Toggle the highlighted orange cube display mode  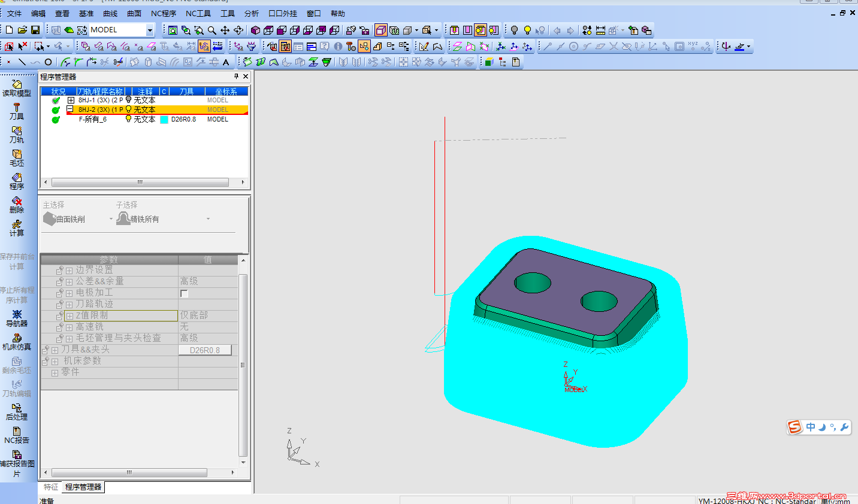pos(381,30)
